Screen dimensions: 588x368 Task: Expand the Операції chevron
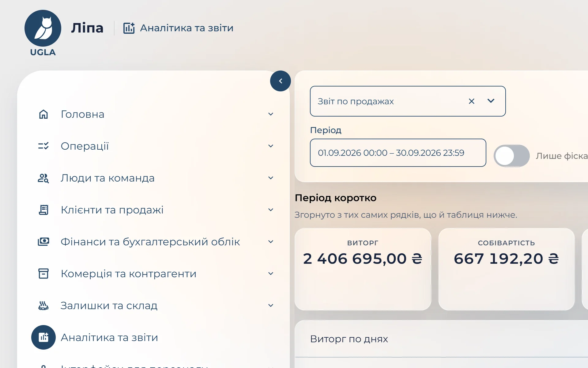point(271,146)
